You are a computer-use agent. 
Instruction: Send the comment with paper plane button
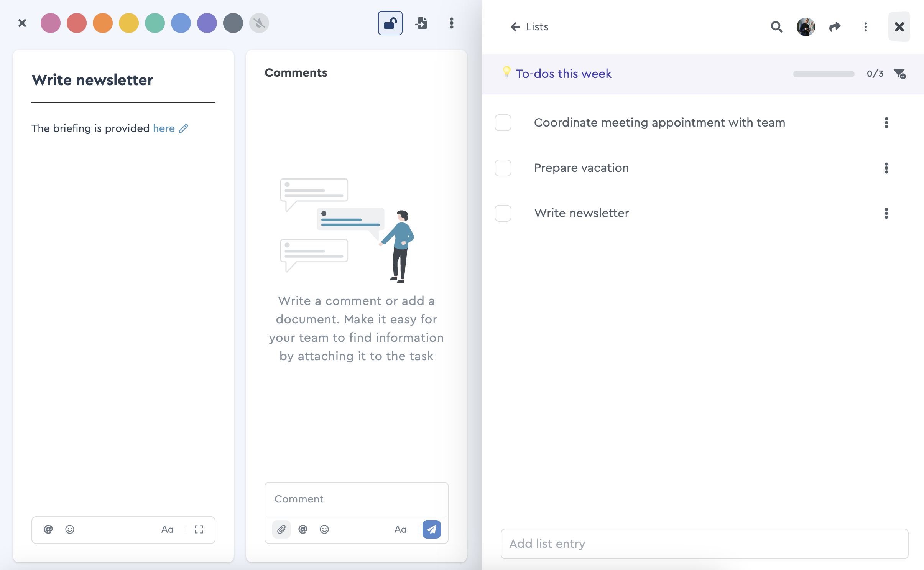[x=432, y=529]
